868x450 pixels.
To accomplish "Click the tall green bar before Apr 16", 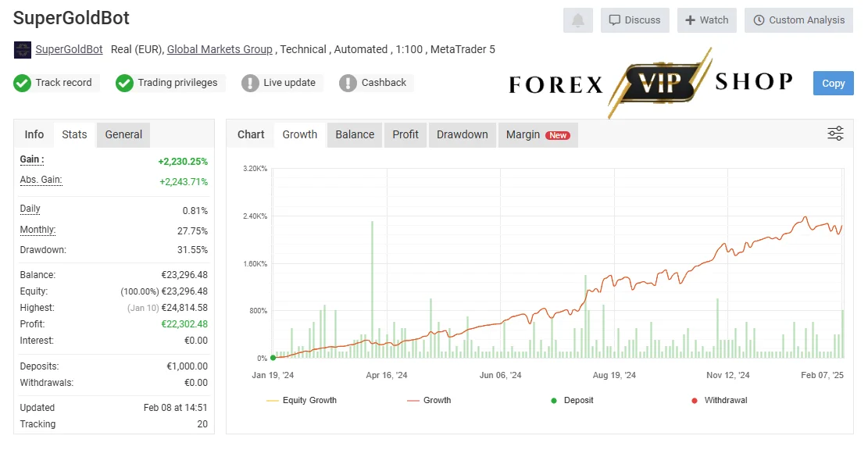I will (372, 290).
